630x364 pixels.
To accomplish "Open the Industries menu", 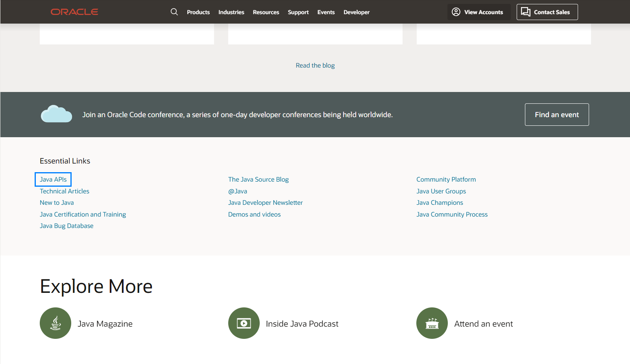I will point(231,12).
